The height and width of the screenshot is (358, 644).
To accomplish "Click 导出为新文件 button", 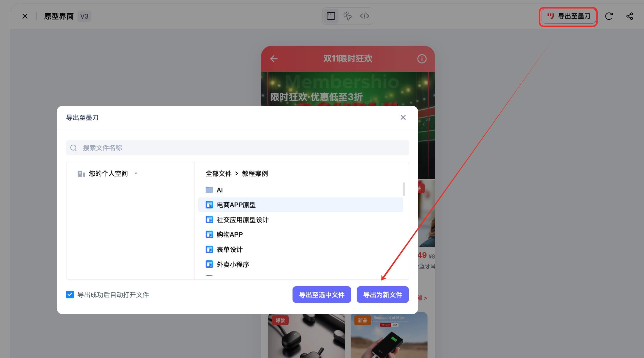I will [x=383, y=295].
